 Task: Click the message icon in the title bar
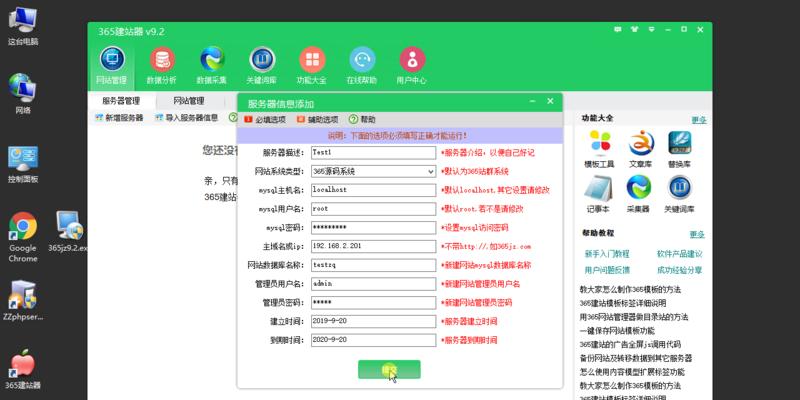pos(618,30)
